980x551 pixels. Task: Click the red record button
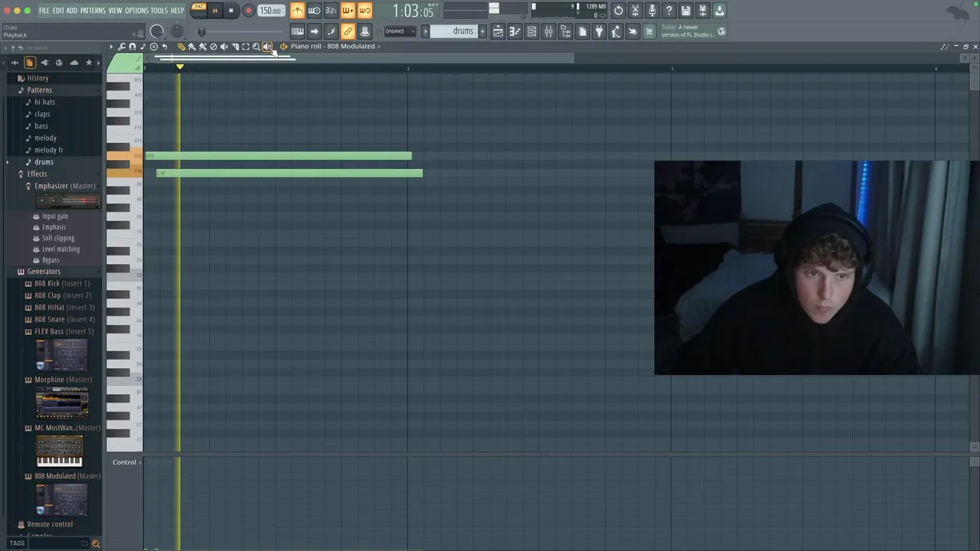tap(248, 11)
